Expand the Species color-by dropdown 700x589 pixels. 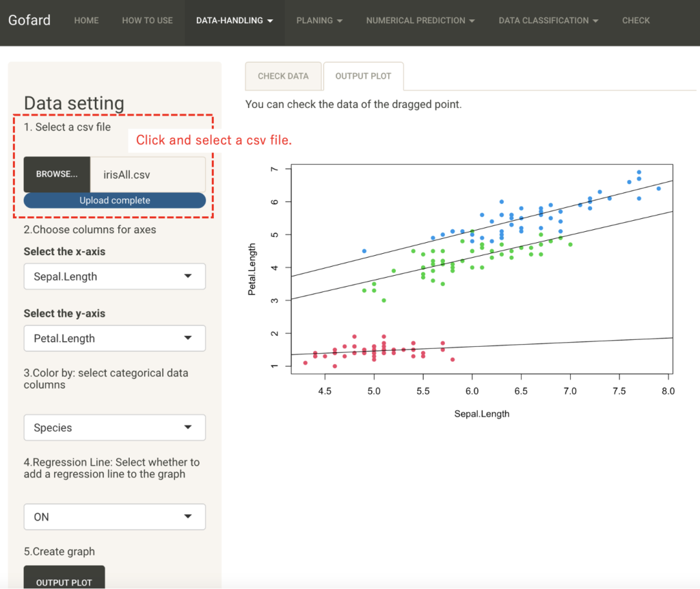pyautogui.click(x=115, y=428)
